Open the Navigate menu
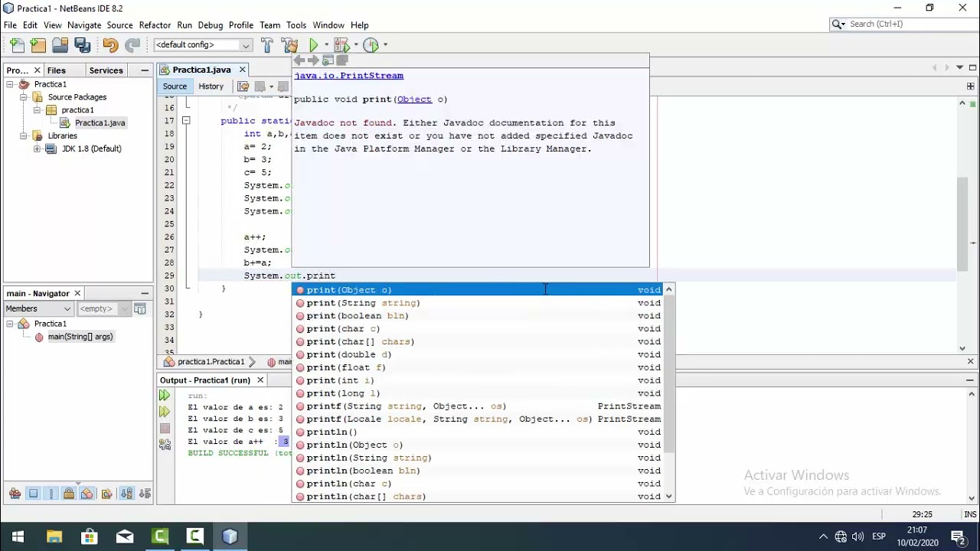 pyautogui.click(x=84, y=25)
